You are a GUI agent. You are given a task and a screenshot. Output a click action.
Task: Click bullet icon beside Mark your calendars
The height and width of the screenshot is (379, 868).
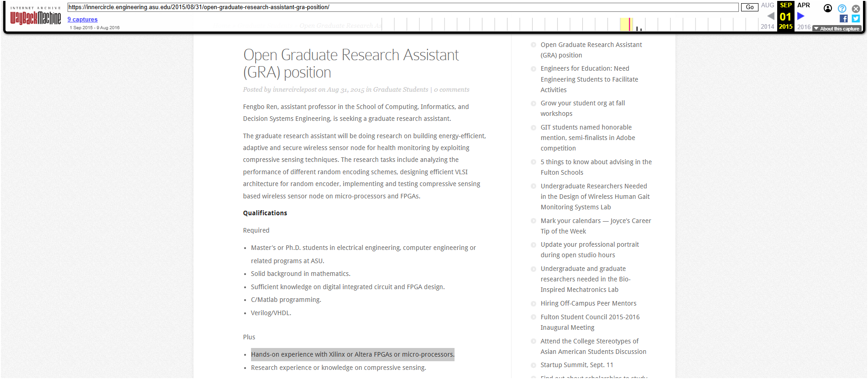click(x=533, y=221)
